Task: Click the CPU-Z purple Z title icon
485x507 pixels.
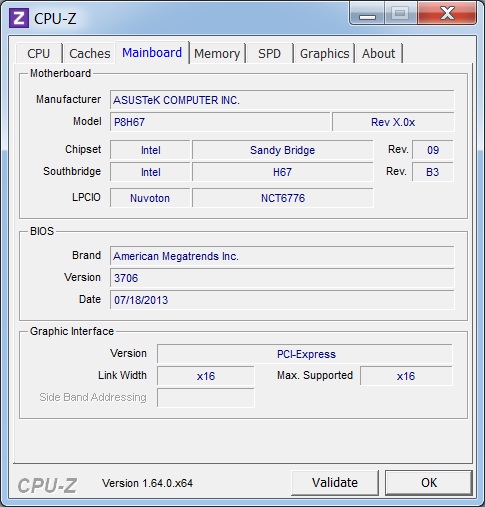Action: coord(19,18)
